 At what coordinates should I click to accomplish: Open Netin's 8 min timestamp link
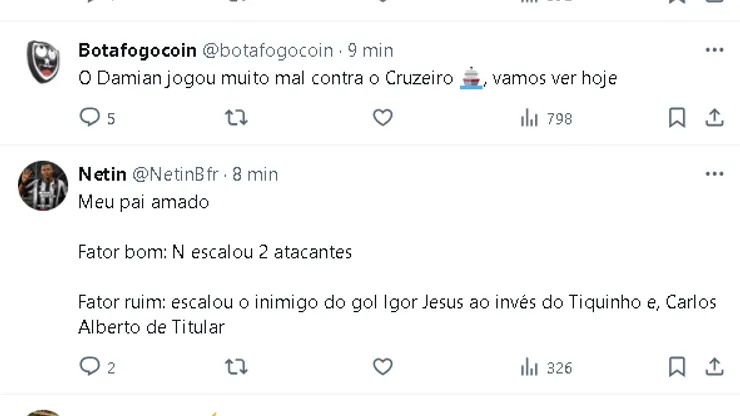tap(255, 174)
